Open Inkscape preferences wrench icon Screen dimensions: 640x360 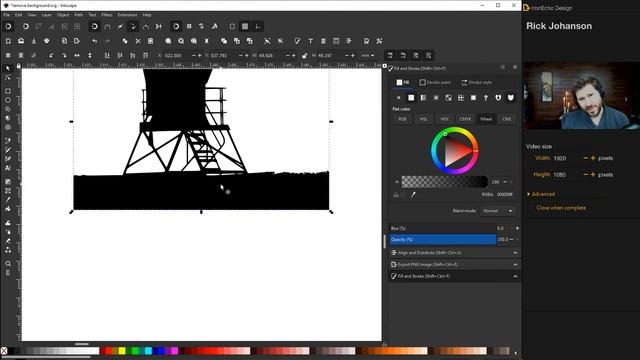(379, 41)
